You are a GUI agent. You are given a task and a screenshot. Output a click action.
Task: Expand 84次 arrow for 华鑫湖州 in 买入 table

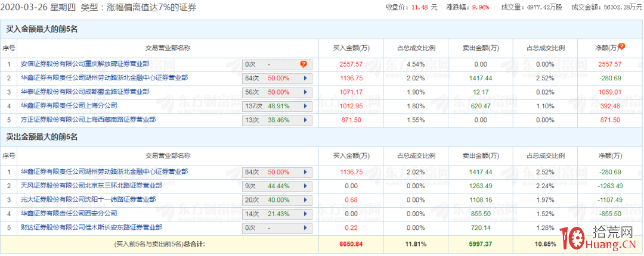pyautogui.click(x=305, y=79)
